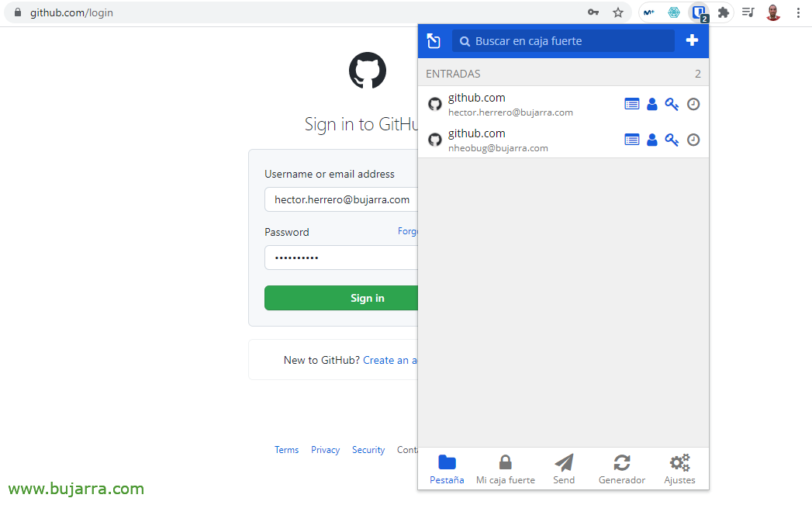Click the plus icon to add entry
812x505 pixels.
click(692, 40)
